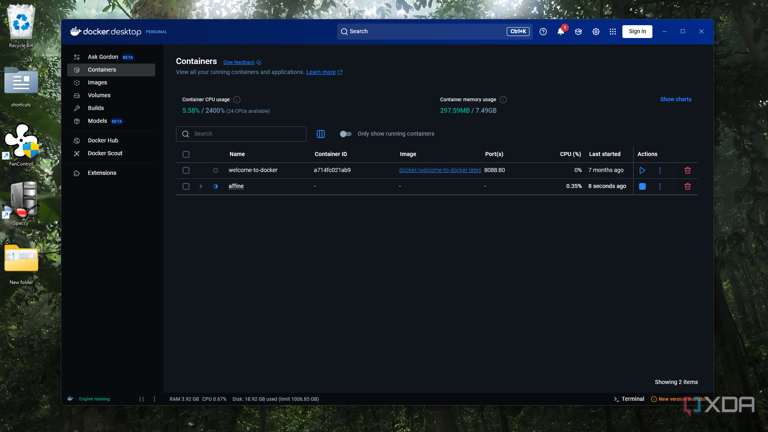Click the welcome-to-docker status indicator icon
Image resolution: width=768 pixels, height=432 pixels.
click(216, 170)
